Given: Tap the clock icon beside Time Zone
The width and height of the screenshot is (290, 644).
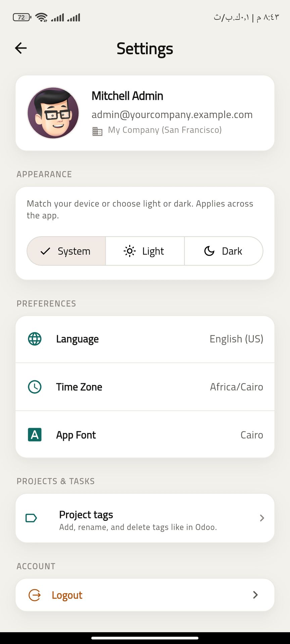Looking at the screenshot, I should [35, 387].
